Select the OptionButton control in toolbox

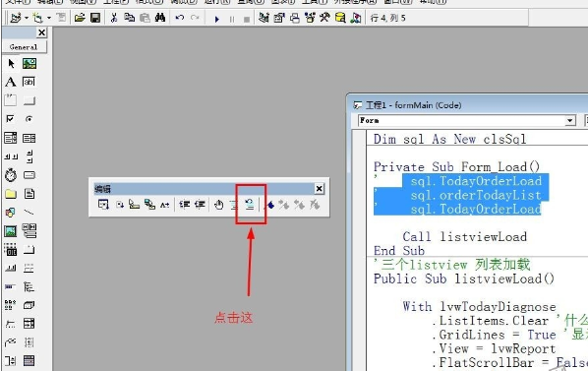pyautogui.click(x=29, y=119)
